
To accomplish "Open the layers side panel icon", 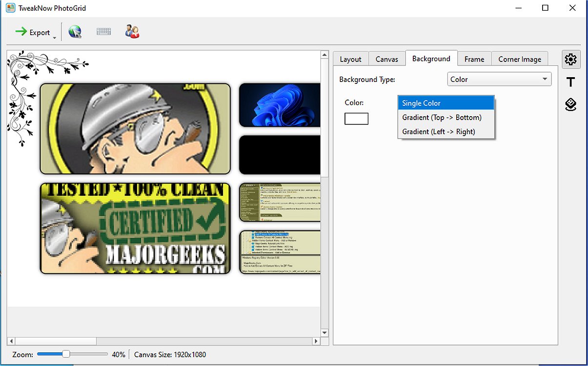I will tap(570, 104).
